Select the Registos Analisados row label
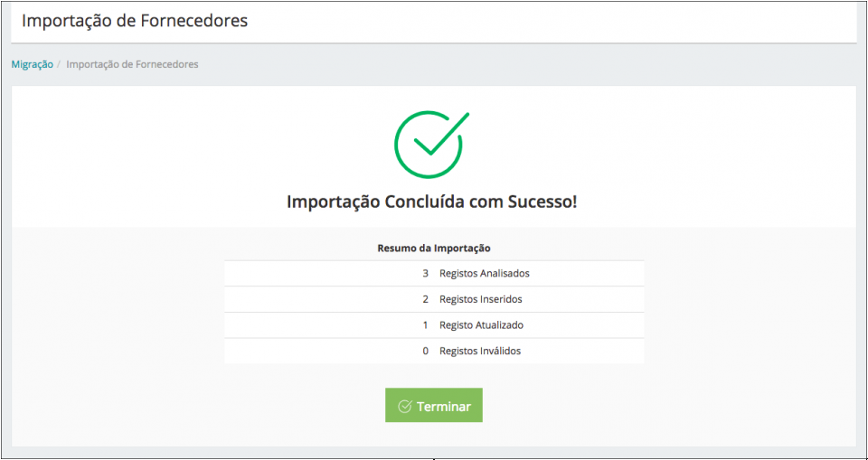The height and width of the screenshot is (460, 868). 484,273
